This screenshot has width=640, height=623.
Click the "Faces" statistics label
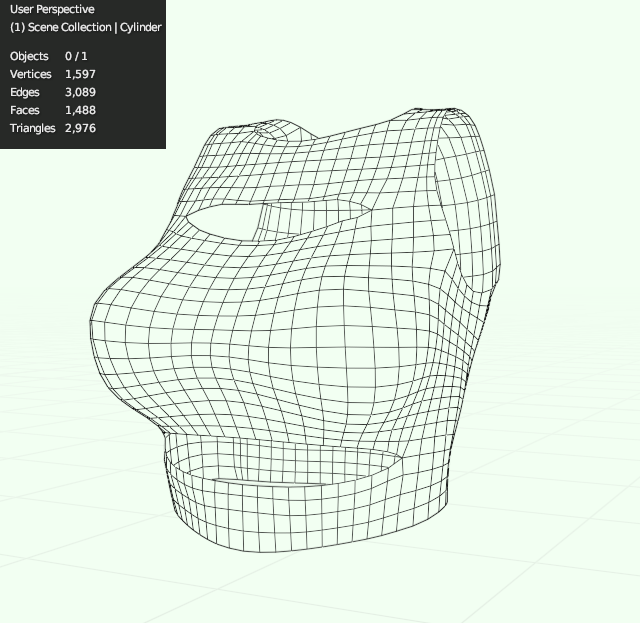[x=24, y=110]
